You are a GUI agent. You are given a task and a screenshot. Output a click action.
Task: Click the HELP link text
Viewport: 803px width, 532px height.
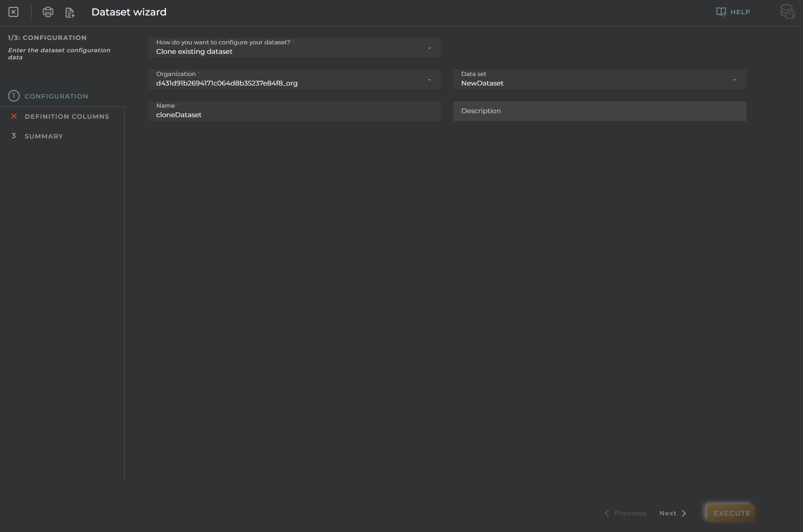(740, 12)
